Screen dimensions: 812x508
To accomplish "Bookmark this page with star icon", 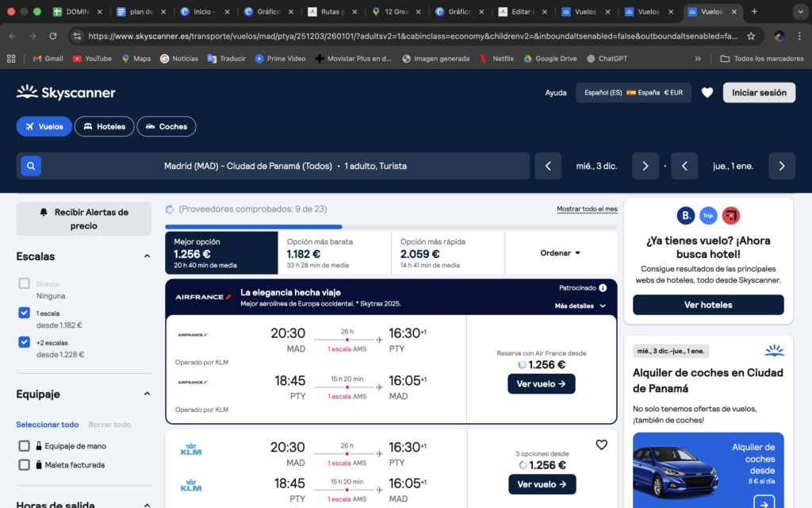I will point(750,36).
